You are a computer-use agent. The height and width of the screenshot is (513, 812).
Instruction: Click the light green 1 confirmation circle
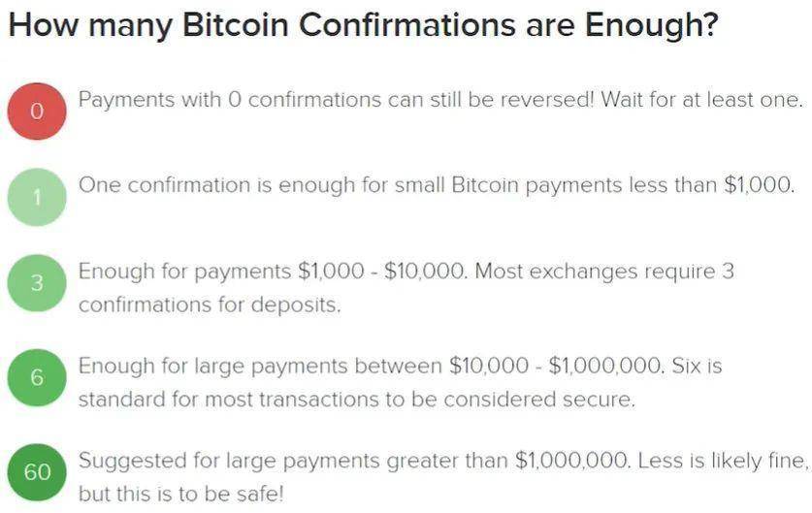(x=37, y=197)
